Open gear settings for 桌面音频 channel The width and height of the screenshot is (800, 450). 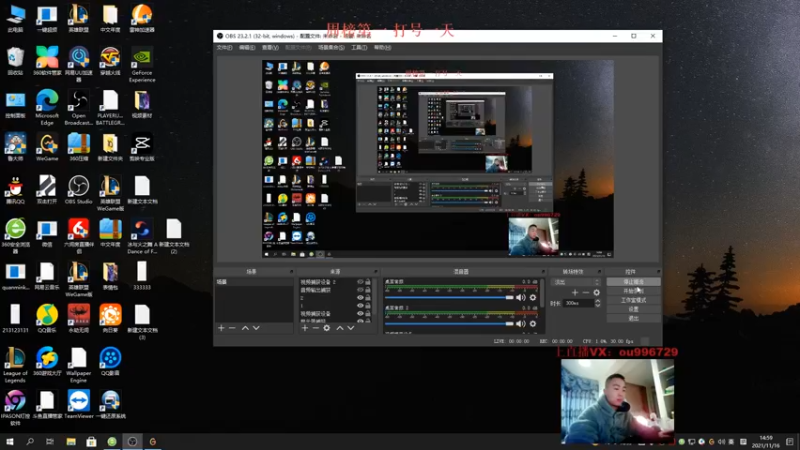click(533, 297)
